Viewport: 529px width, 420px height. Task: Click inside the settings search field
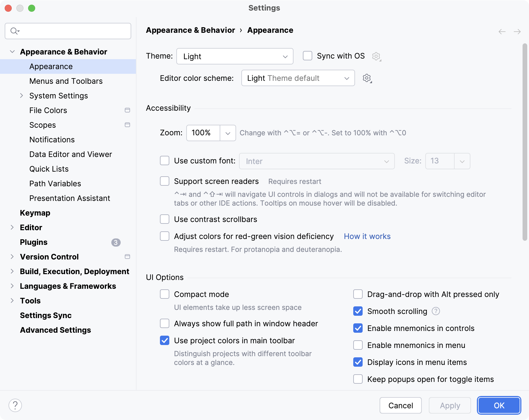[67, 31]
